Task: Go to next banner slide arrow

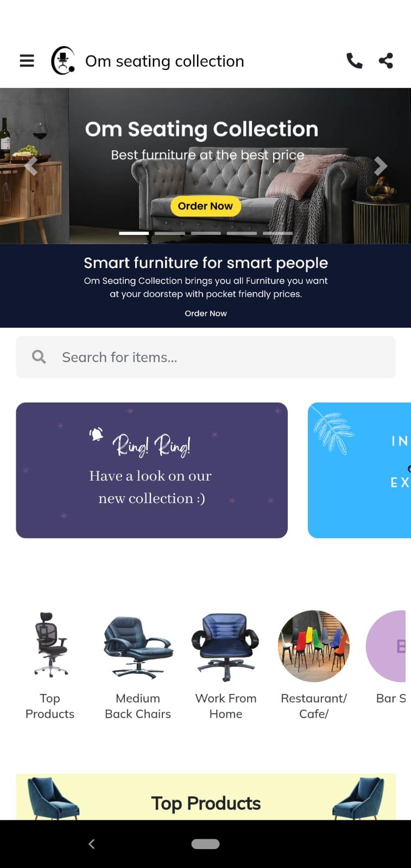Action: click(x=381, y=166)
